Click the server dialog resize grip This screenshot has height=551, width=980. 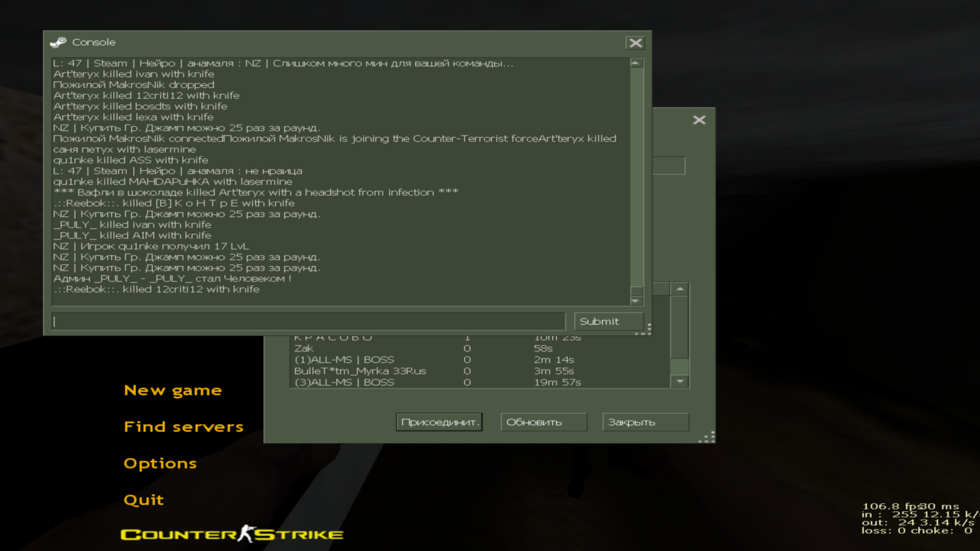point(708,438)
